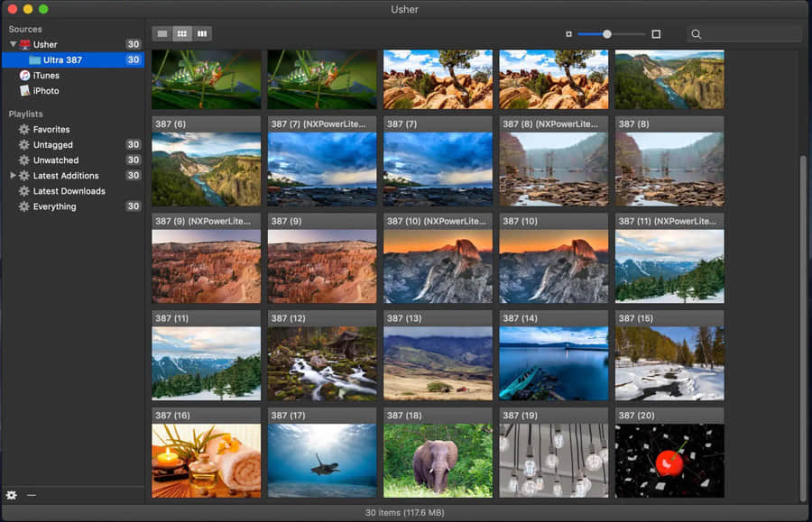Click the large thumbnail size icon
Screen dimensions: 812x522
pos(656,34)
